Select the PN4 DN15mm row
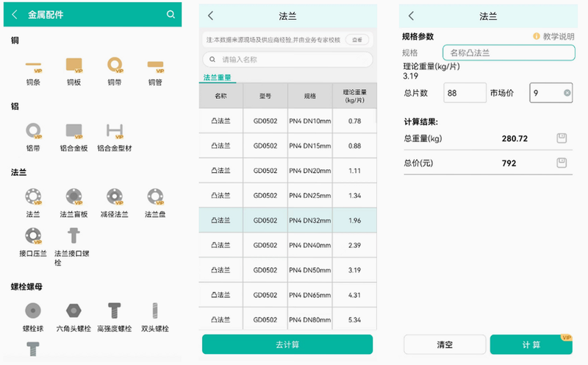Screen dimensions: 588x365 (x=287, y=146)
